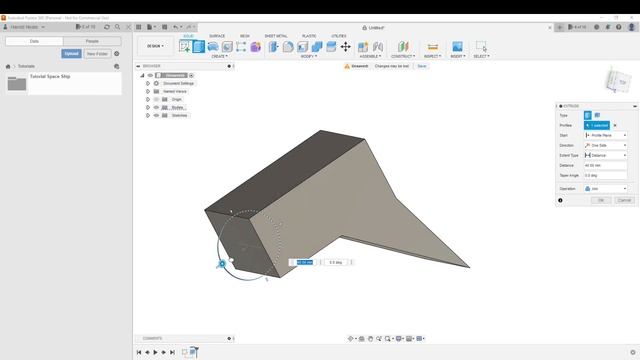Image resolution: width=640 pixels, height=360 pixels.
Task: Expand the Bodies tree node
Action: point(148,107)
